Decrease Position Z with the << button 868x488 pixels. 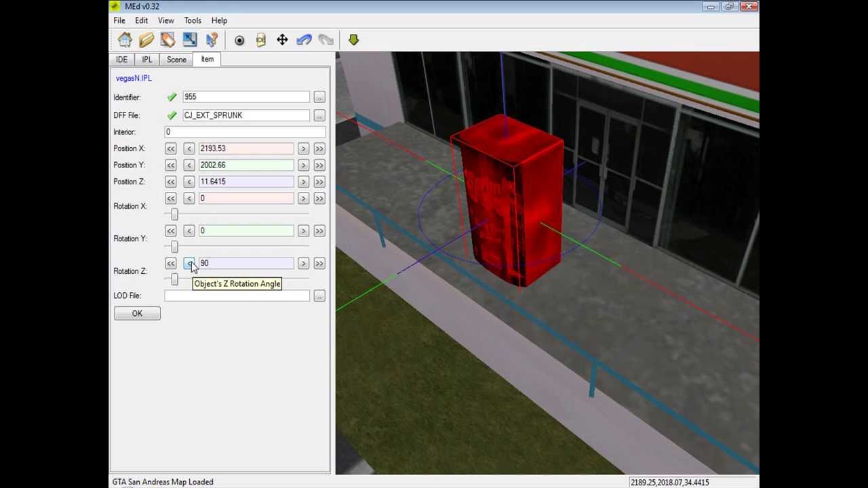coord(170,182)
